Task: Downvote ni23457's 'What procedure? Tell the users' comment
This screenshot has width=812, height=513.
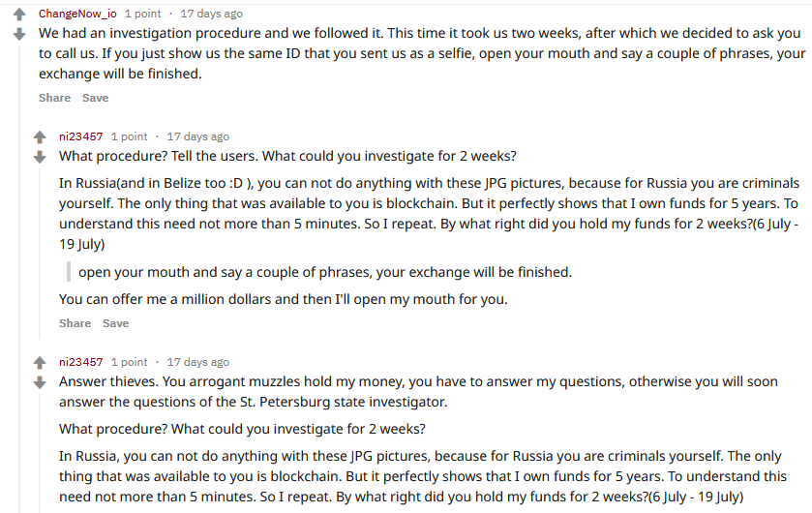Action: [40, 158]
